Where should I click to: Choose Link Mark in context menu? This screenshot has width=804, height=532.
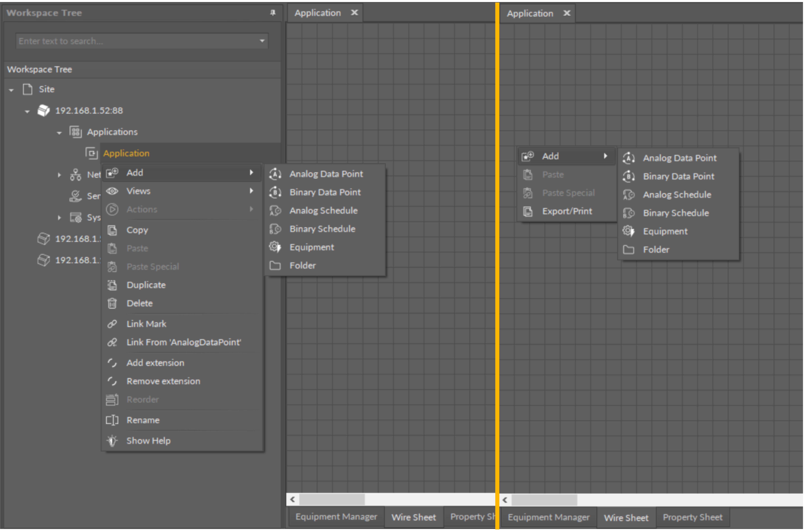point(146,324)
